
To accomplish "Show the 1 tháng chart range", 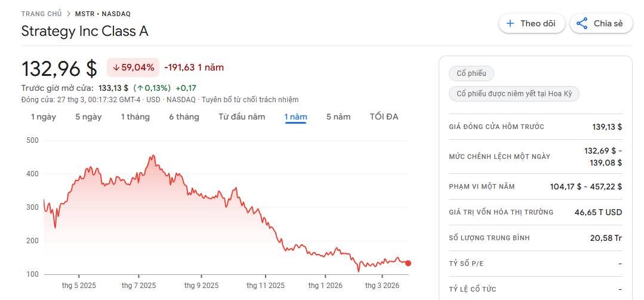I will pos(135,117).
